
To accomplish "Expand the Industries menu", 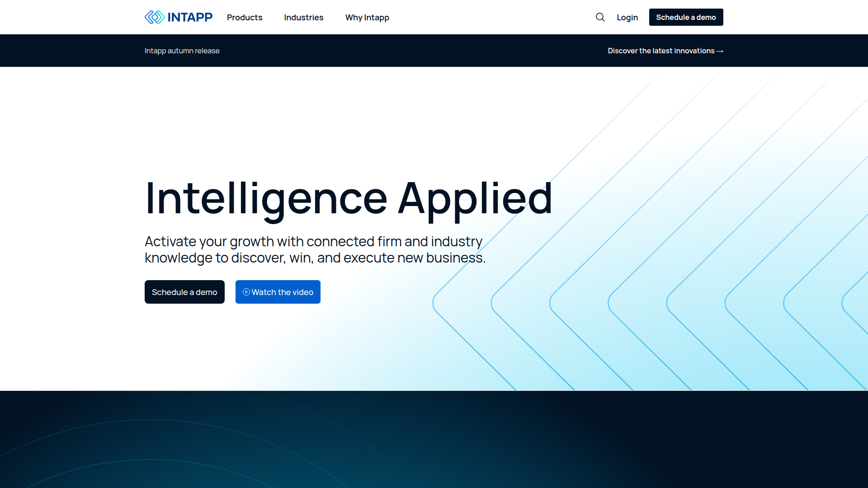I will click(303, 17).
